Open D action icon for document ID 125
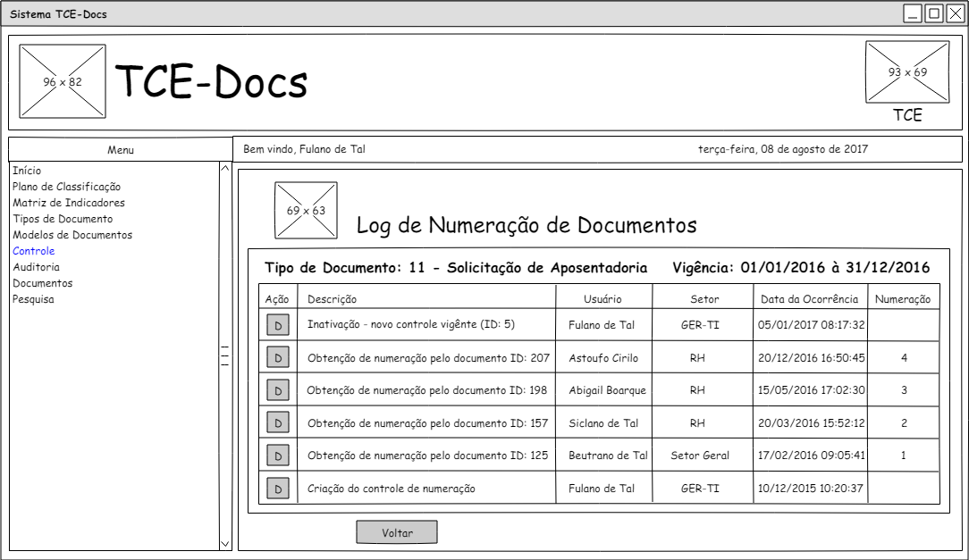The image size is (969, 560). coord(277,456)
